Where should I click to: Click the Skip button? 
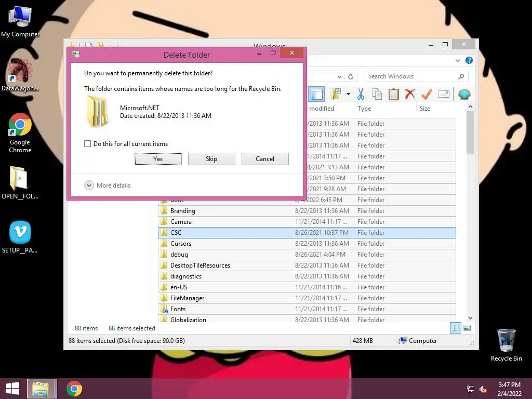(211, 159)
